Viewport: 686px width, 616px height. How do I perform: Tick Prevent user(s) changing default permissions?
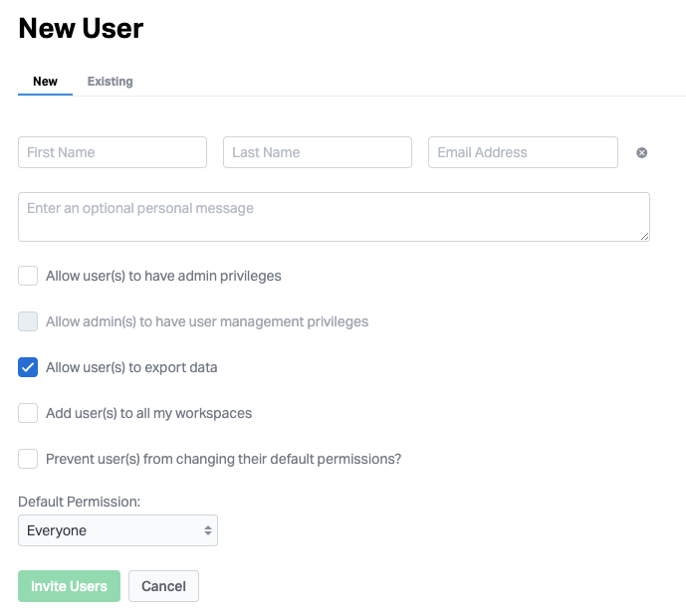tap(28, 459)
